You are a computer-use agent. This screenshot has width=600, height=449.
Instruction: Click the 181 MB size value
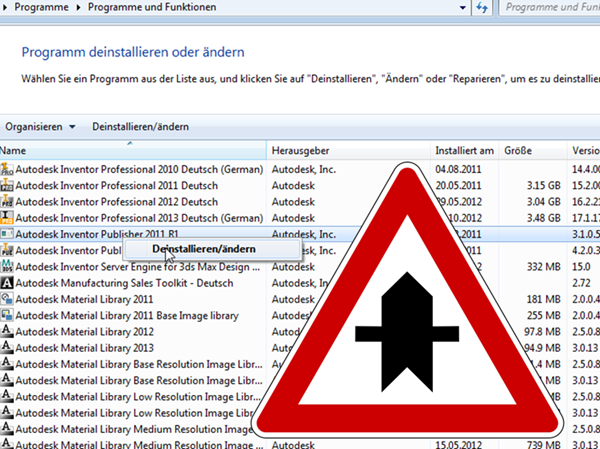543,299
